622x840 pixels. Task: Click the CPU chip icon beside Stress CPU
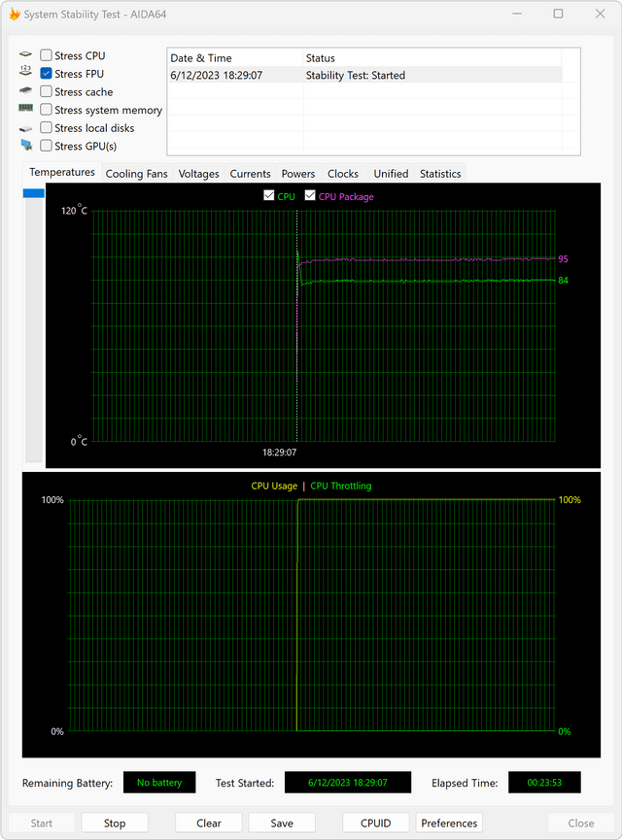tap(25, 54)
